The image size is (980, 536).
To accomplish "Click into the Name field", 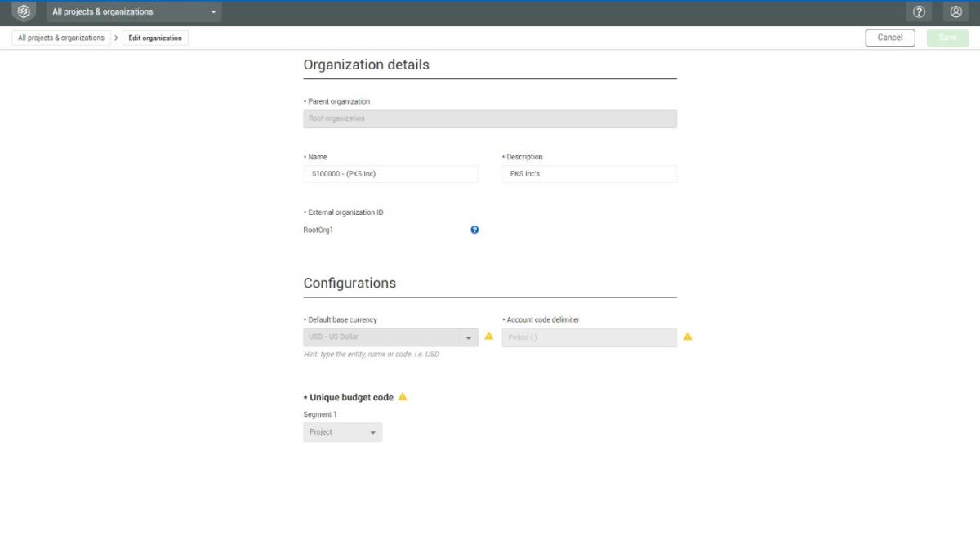I will [390, 174].
